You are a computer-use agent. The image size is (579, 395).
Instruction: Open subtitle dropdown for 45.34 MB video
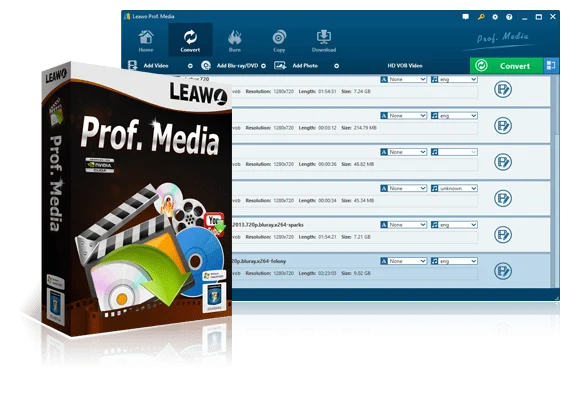(x=403, y=188)
